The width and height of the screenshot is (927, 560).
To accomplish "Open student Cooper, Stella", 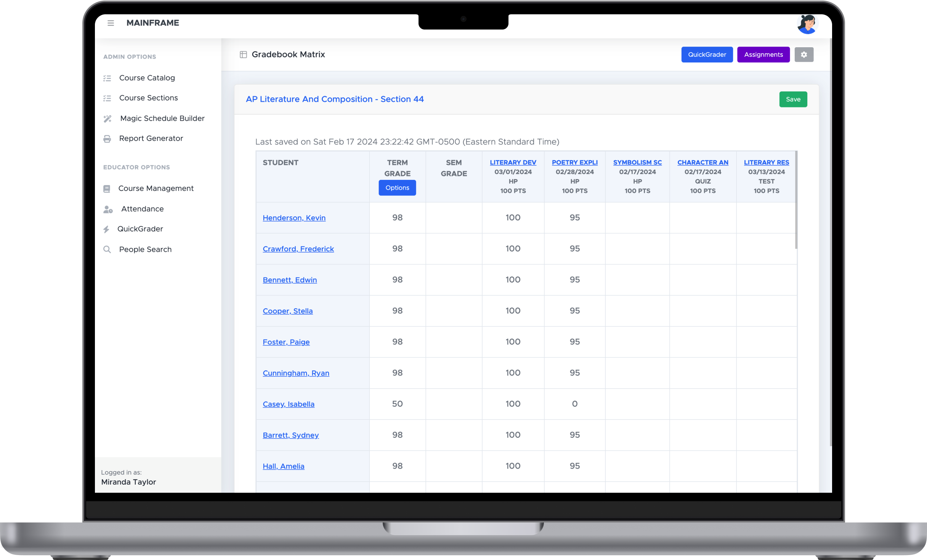I will (287, 310).
